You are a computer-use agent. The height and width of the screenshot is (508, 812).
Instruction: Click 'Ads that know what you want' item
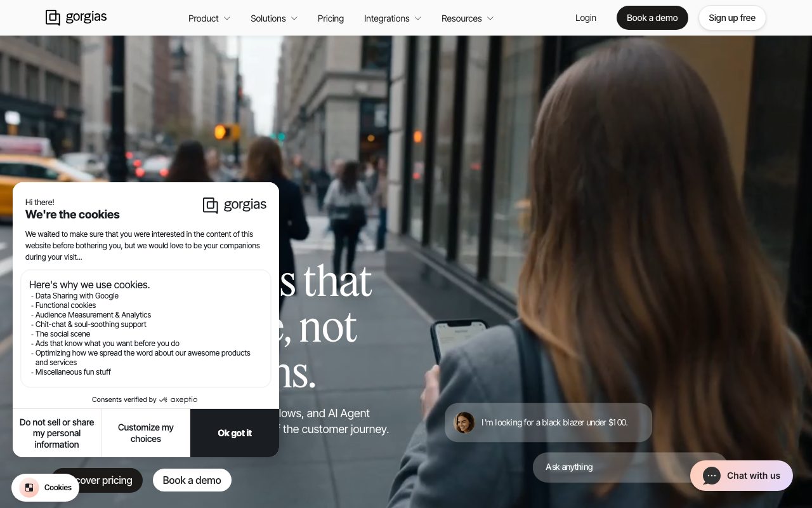click(107, 344)
